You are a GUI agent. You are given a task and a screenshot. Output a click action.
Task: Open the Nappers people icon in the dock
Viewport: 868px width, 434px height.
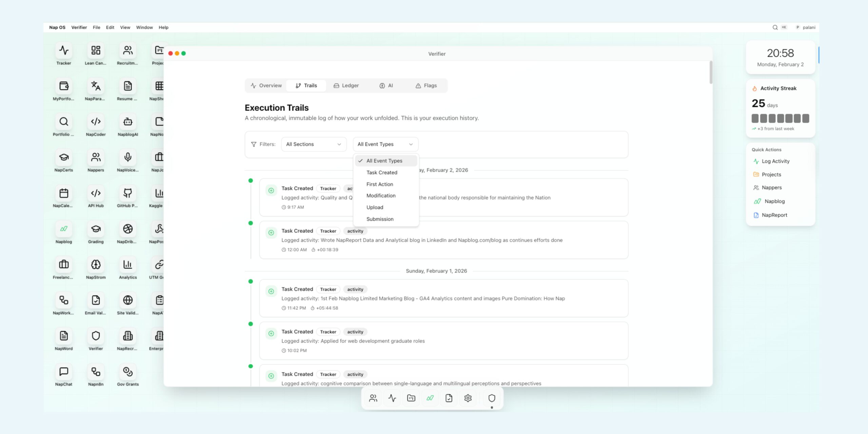[373, 398]
